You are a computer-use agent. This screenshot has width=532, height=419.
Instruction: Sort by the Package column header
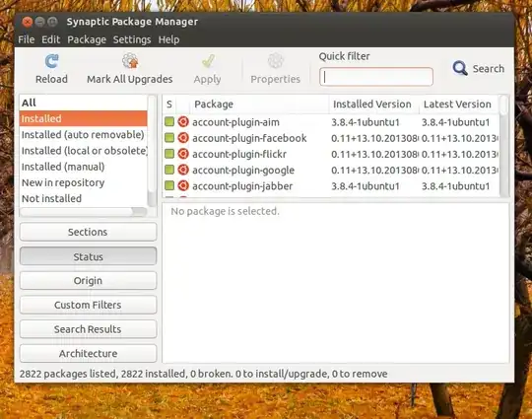(x=259, y=105)
